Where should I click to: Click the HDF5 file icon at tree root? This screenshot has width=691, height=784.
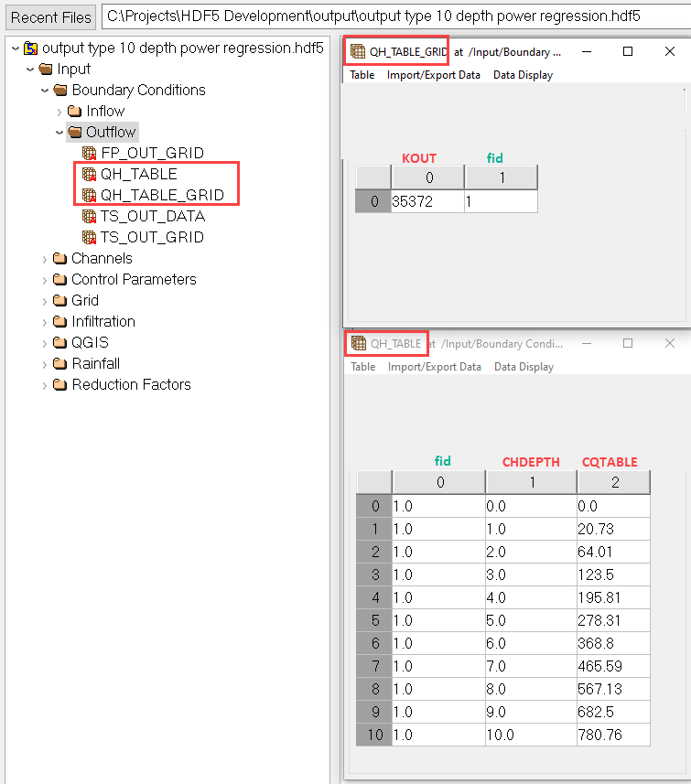tap(31, 48)
